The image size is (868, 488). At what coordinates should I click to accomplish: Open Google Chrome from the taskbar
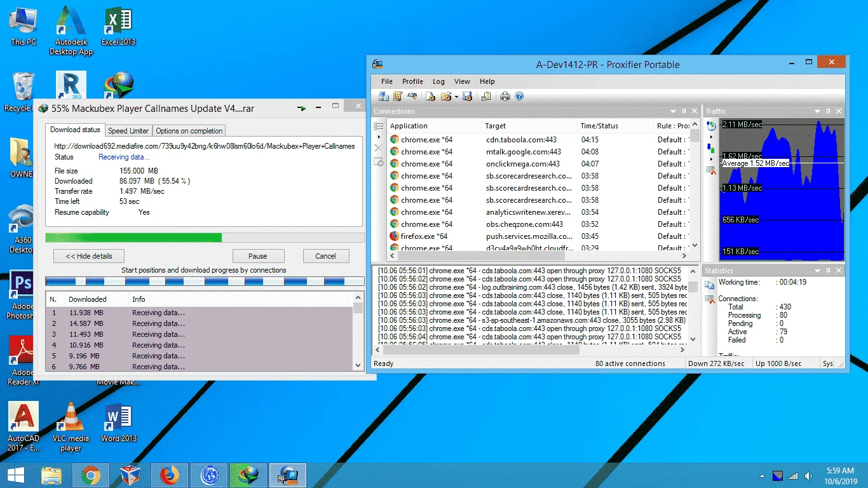(x=90, y=475)
